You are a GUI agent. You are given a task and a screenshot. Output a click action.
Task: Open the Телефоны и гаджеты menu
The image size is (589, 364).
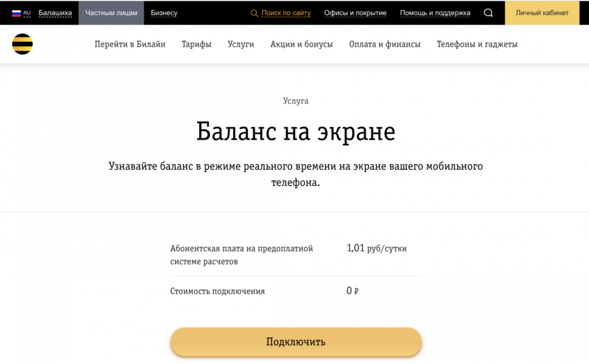click(477, 44)
